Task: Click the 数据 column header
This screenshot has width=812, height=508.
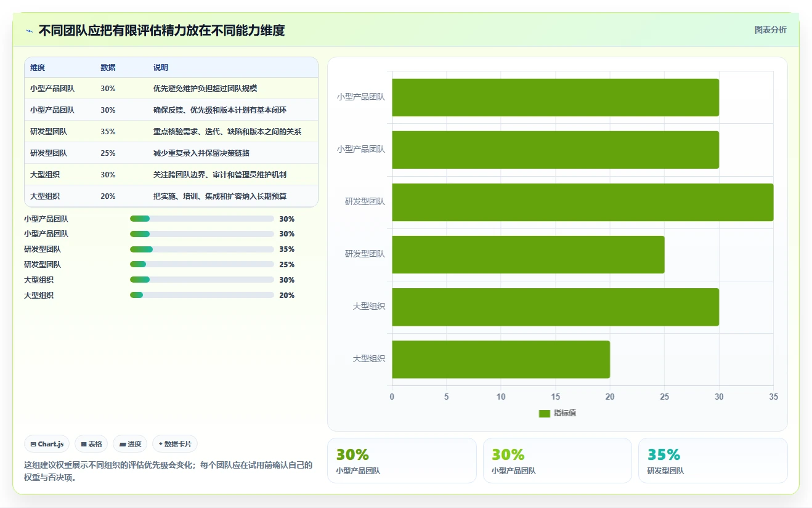Action: (108, 68)
